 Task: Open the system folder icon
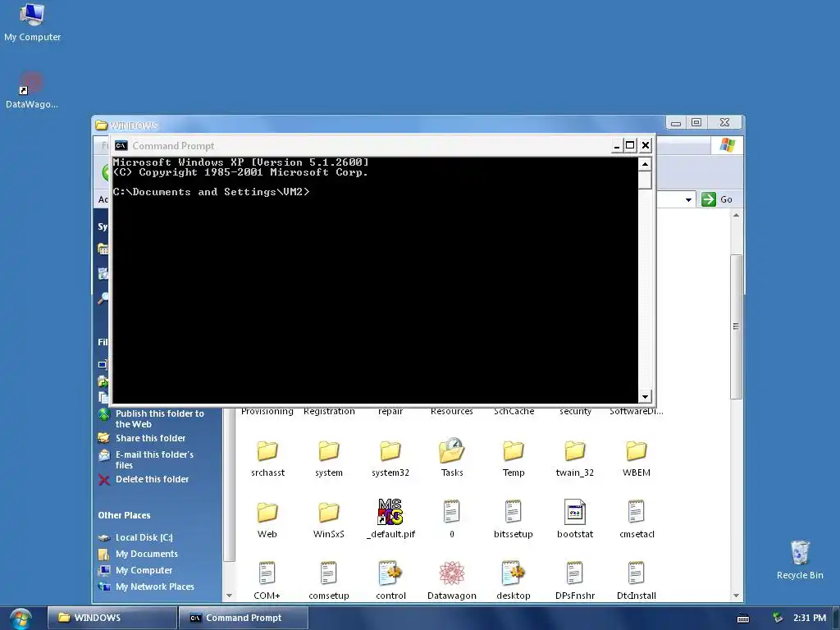[x=328, y=459]
